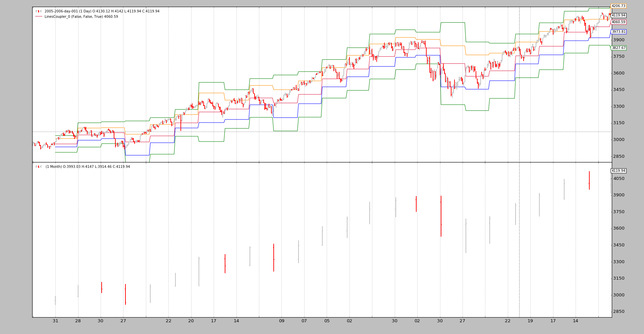The width and height of the screenshot is (644, 334).
Task: Click the red LinesCoupler_0 legend line sample
Action: coord(39,16)
